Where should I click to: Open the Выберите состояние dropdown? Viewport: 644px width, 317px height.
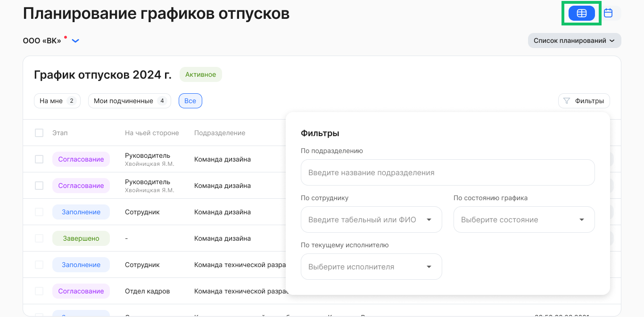[524, 219]
